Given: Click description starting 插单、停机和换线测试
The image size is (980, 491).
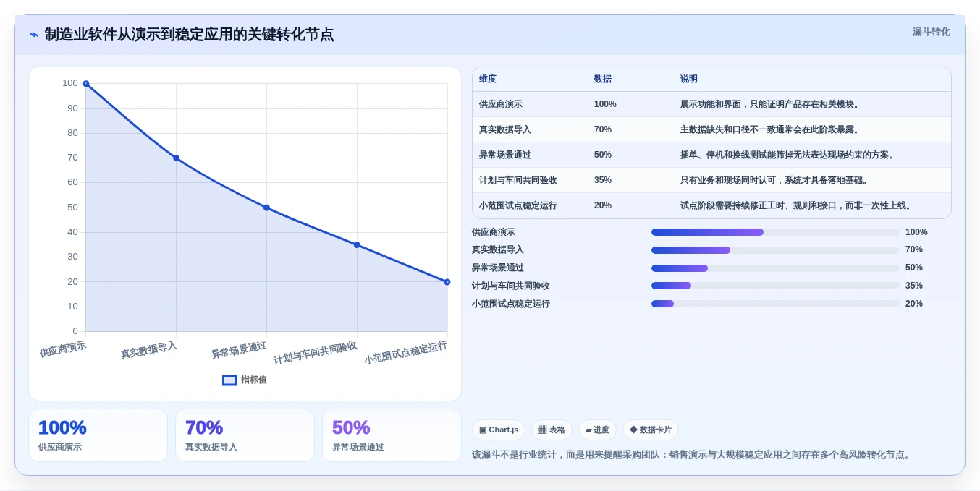Looking at the screenshot, I should coord(789,155).
